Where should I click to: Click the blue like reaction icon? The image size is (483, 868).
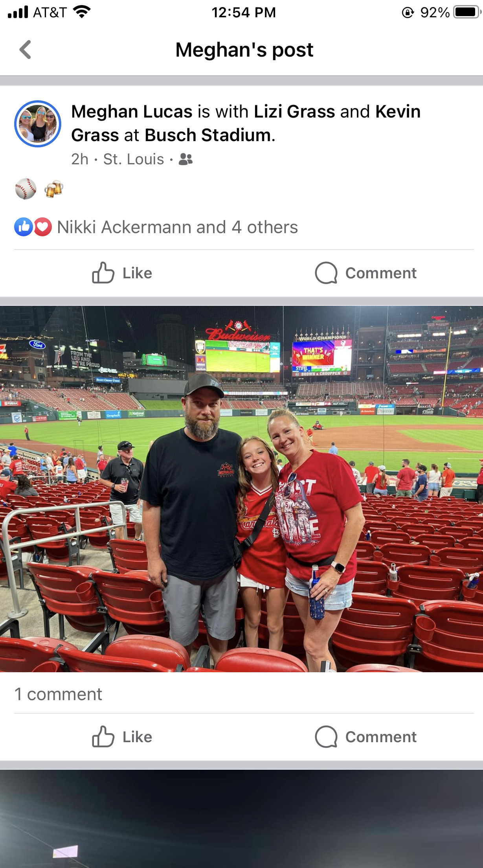click(x=23, y=227)
